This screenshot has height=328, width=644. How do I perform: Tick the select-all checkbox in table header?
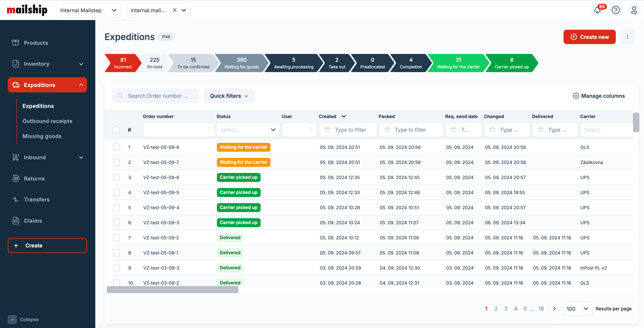116,130
